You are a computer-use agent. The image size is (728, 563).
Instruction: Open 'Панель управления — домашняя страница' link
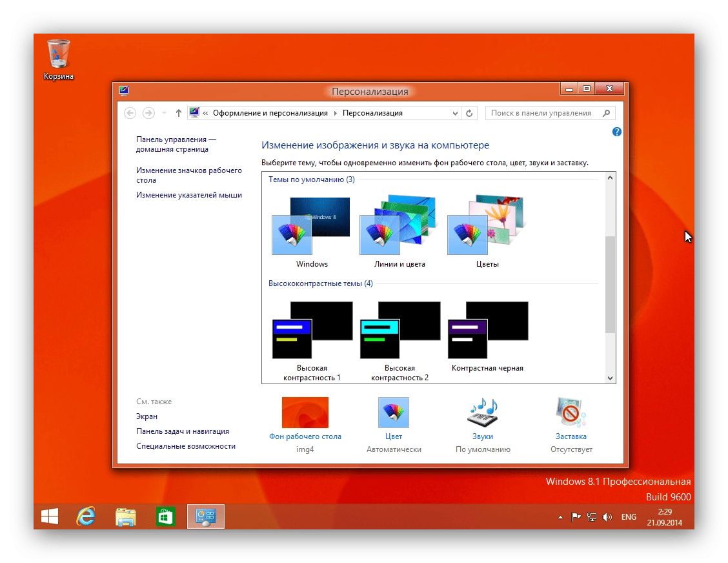(x=176, y=144)
